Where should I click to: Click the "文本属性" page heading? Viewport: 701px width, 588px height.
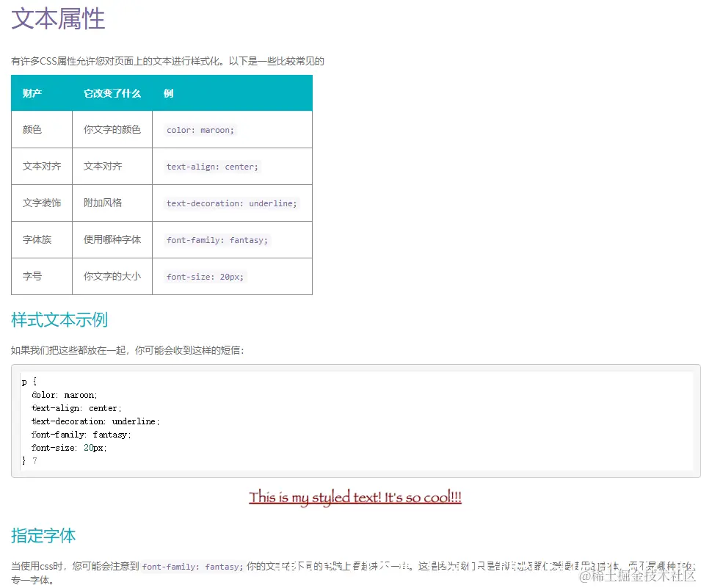tap(57, 21)
